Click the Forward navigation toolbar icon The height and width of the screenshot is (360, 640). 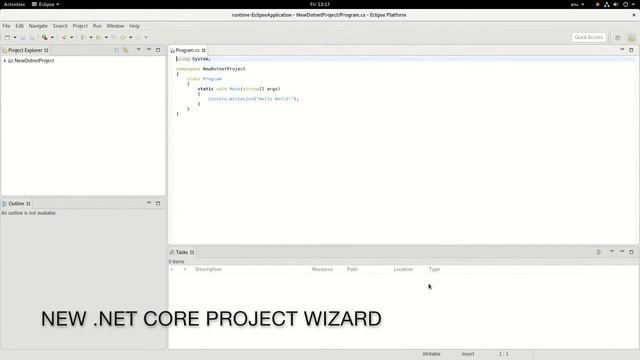tap(138, 37)
